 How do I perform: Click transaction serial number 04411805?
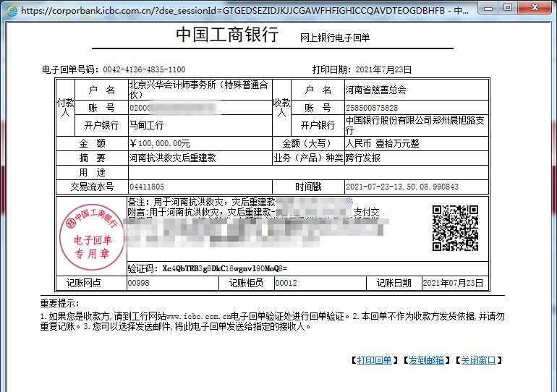click(147, 187)
